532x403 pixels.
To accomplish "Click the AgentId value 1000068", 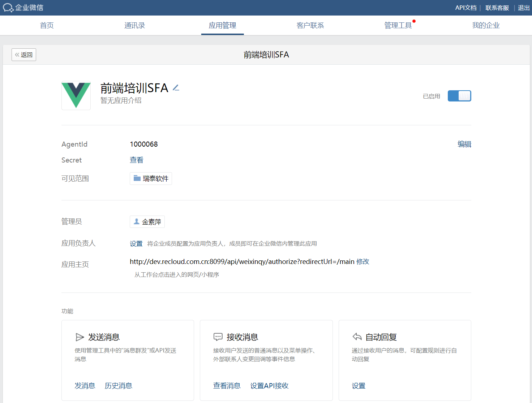I will [x=144, y=144].
